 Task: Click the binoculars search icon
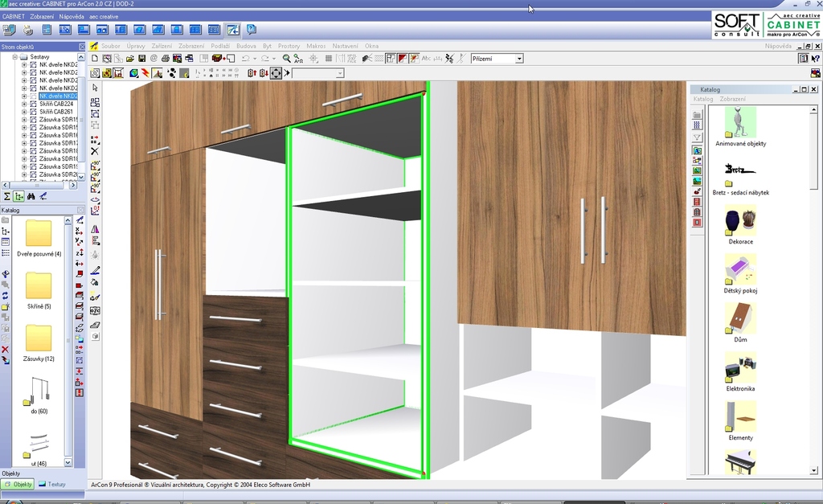31,196
